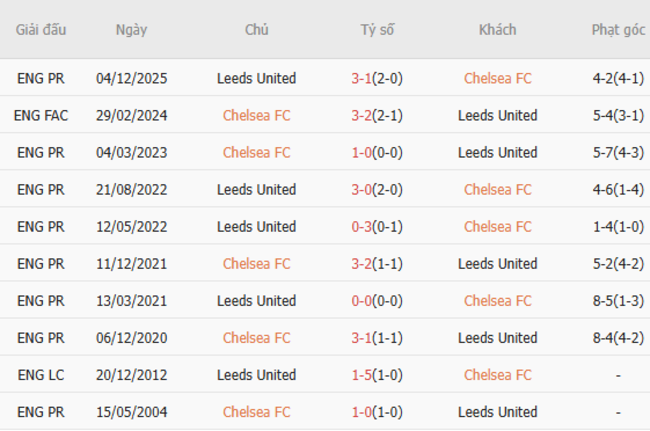Click the "Chủ" home team header
Viewport: 650px width, 431px height.
click(x=256, y=30)
